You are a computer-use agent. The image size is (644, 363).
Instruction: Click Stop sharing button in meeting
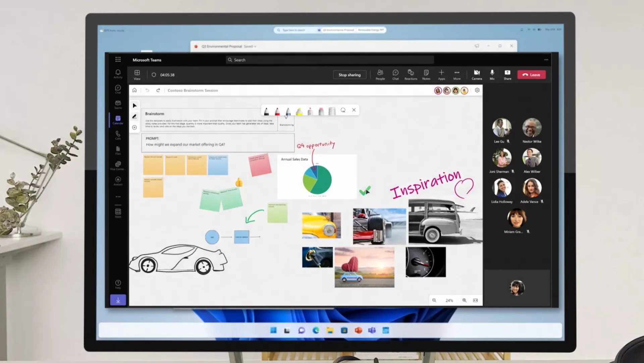(350, 74)
